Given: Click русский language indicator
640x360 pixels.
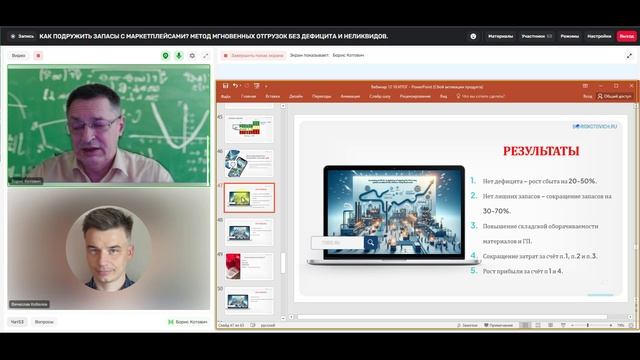Looking at the screenshot, I should pos(268,325).
